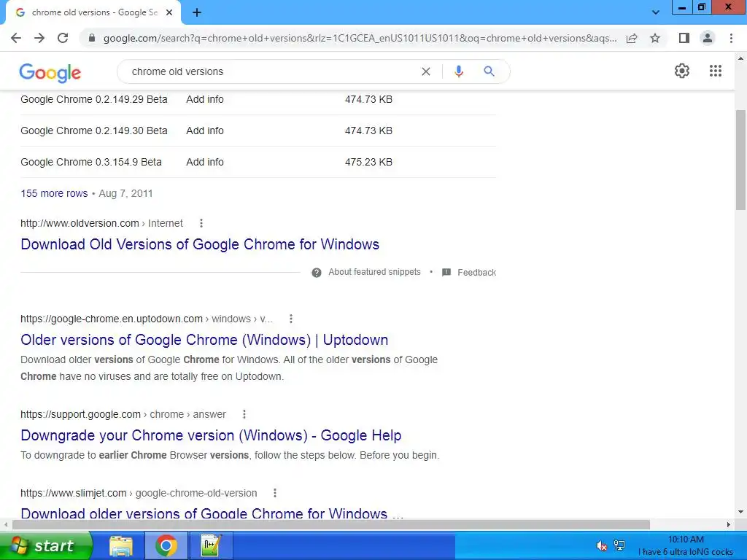Switch to Chrome in the taskbar
Screen dimensions: 747x560
tap(166, 545)
